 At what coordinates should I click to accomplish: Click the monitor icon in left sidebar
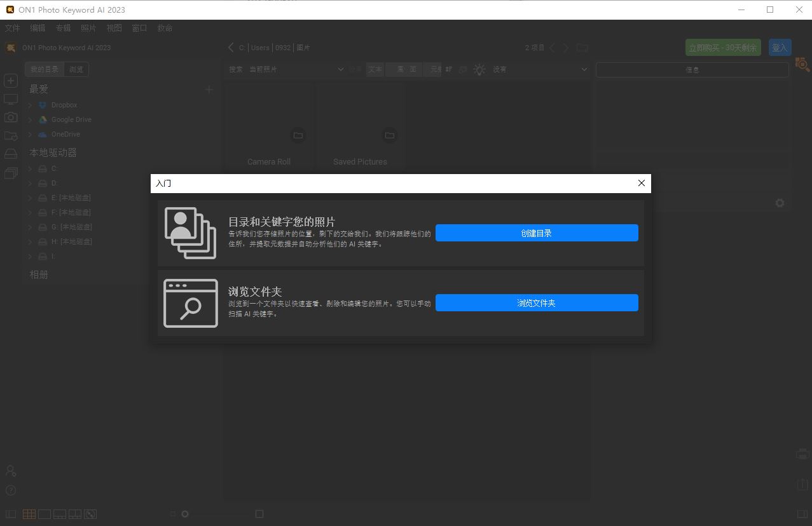[x=10, y=99]
